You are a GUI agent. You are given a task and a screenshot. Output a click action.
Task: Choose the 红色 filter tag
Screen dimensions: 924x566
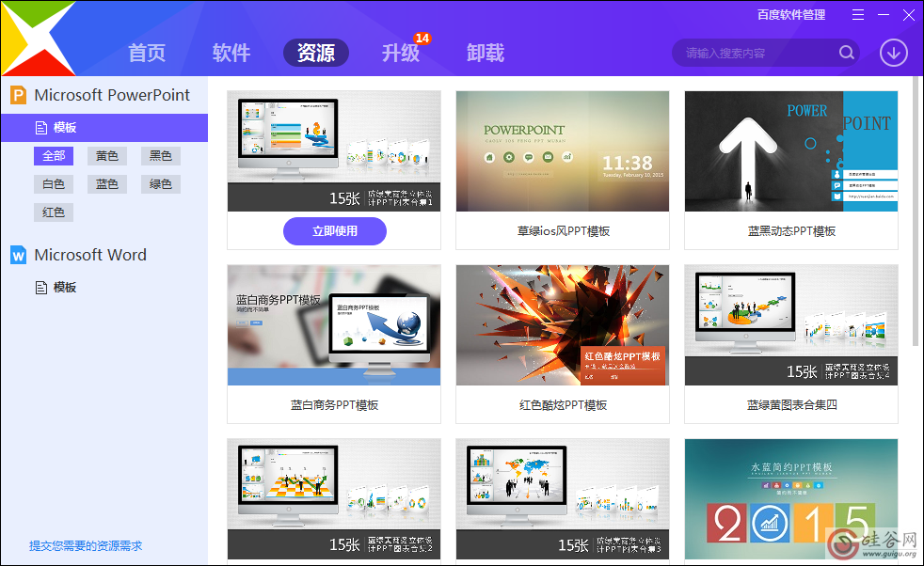pyautogui.click(x=54, y=212)
